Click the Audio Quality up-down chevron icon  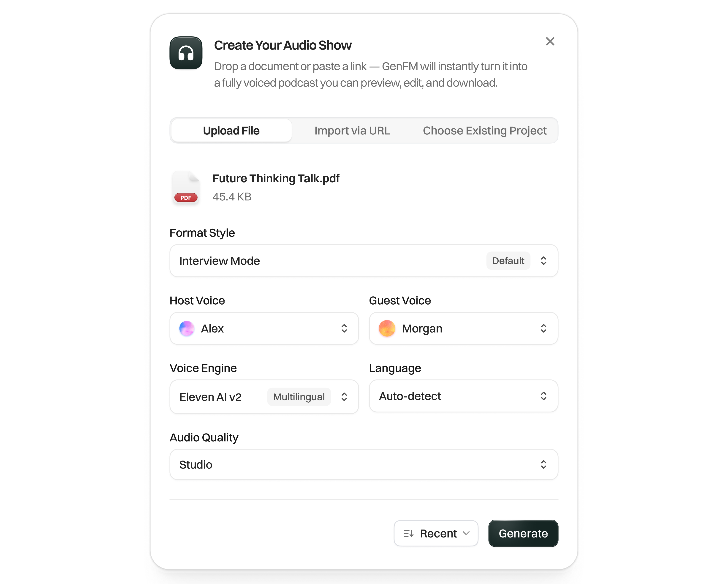[x=543, y=464]
